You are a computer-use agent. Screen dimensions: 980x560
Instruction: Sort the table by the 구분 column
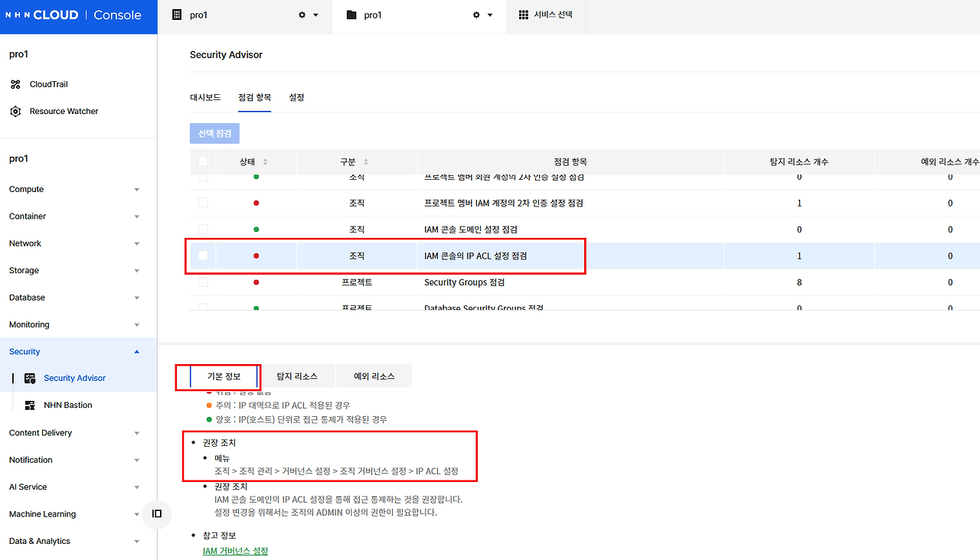[x=366, y=162]
